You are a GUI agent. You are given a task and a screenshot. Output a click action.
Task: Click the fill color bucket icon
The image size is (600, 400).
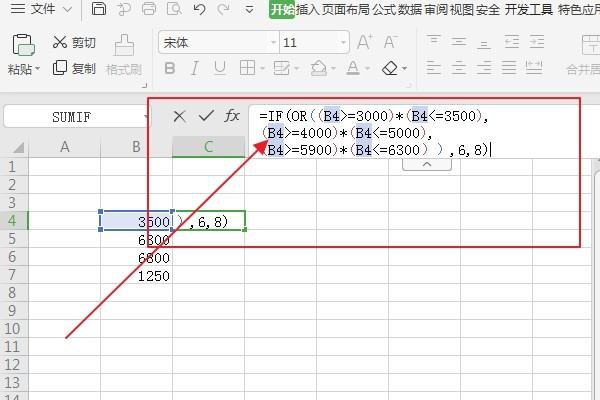point(319,69)
